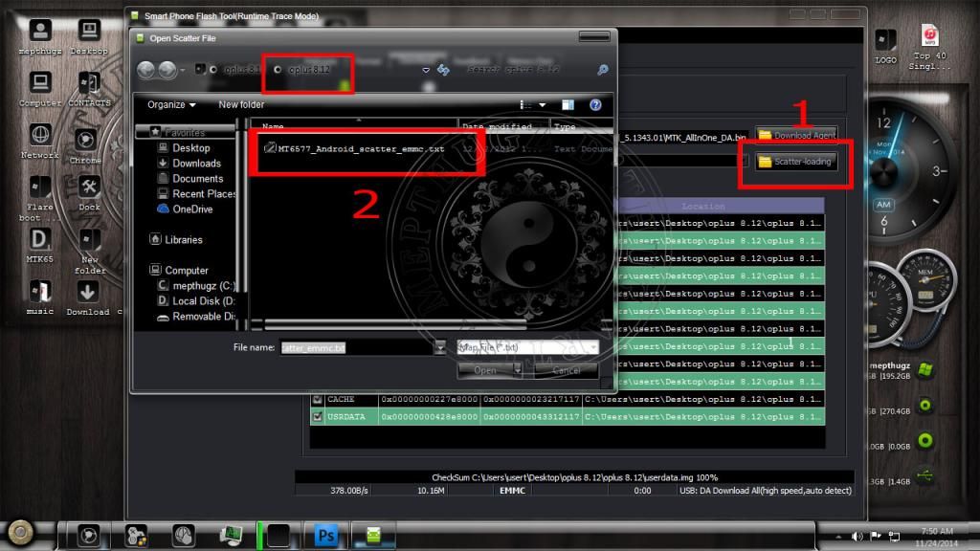
Task: Click the search magnifier icon in dialog
Action: pos(602,70)
